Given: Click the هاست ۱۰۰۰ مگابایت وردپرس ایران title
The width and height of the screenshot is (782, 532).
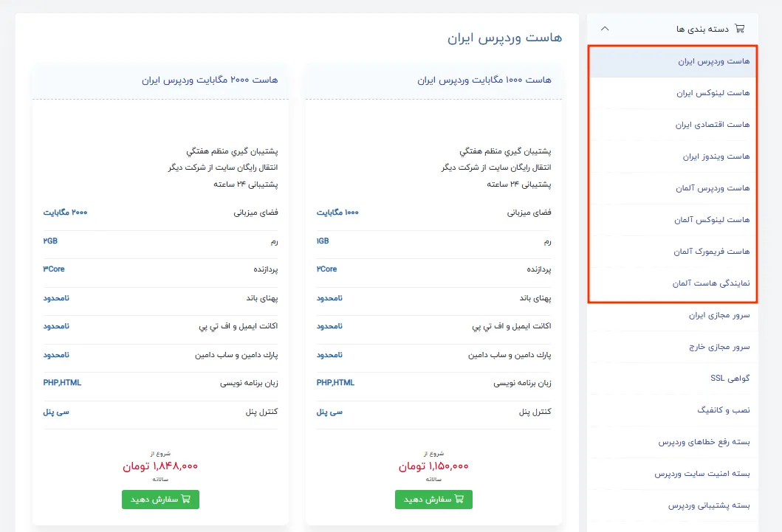Looking at the screenshot, I should tap(484, 80).
